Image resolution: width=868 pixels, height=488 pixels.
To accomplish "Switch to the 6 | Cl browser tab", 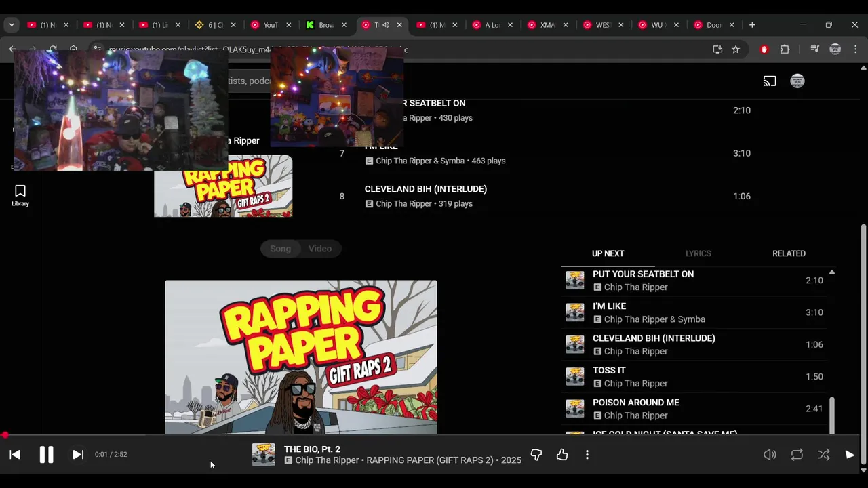I will point(214,25).
